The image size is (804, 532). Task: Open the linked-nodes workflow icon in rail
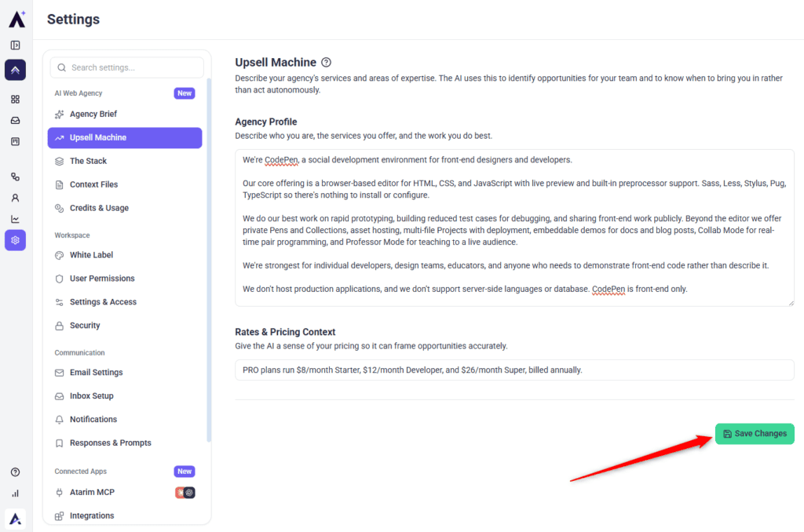point(16,177)
